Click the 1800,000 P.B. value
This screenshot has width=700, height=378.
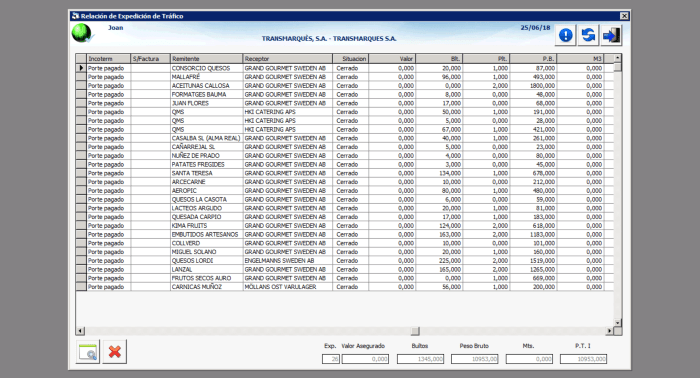point(533,86)
